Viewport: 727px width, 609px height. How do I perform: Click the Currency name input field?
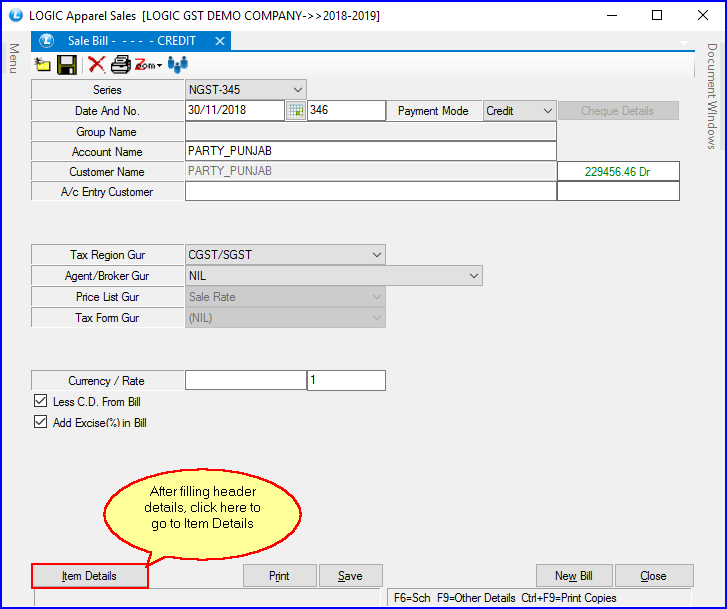tap(246, 380)
